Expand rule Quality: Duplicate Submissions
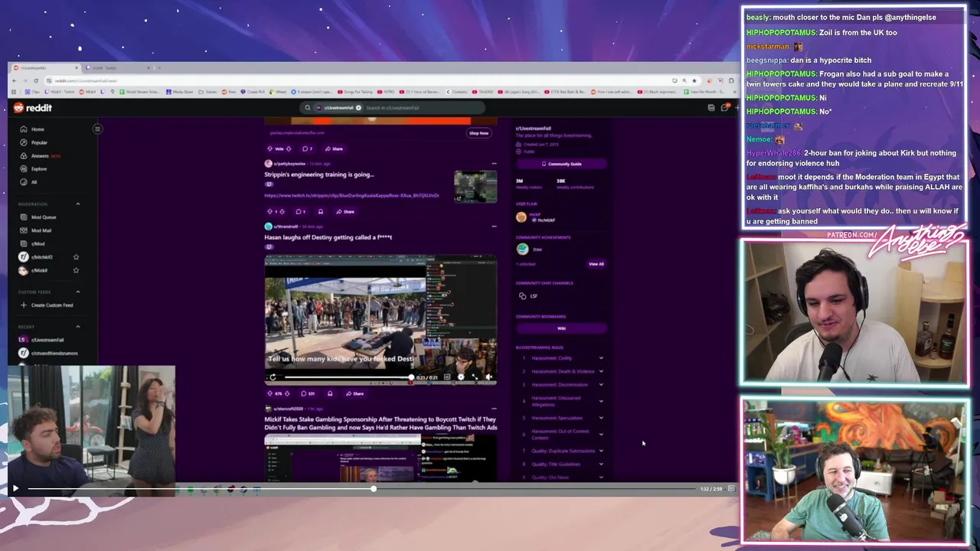Screen dimensions: 980x551 click(600, 451)
